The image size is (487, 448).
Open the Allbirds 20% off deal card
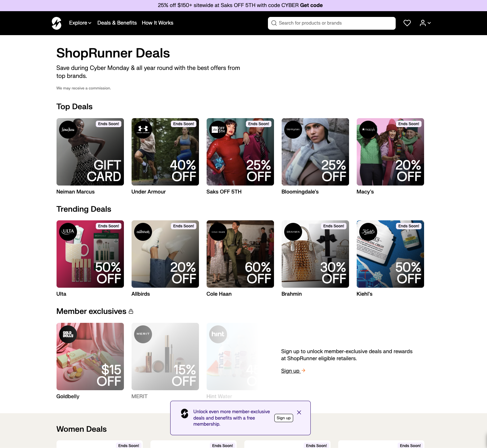pyautogui.click(x=165, y=254)
